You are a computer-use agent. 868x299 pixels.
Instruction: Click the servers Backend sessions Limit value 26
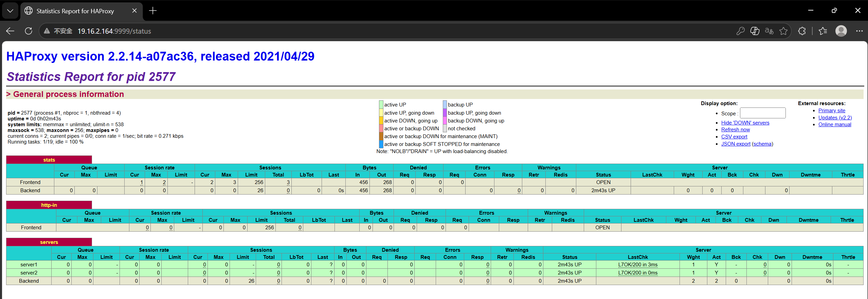(x=251, y=281)
